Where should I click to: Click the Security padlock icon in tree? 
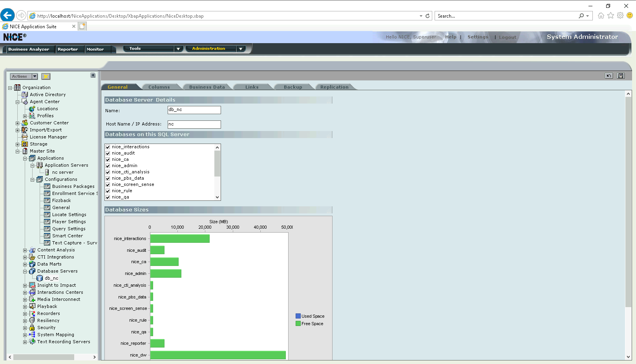32,328
